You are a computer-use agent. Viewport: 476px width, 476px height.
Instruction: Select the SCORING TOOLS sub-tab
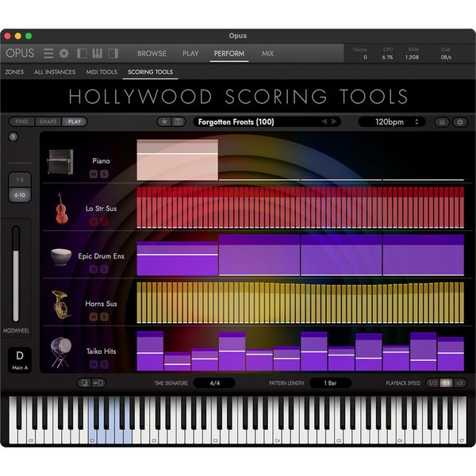click(150, 72)
